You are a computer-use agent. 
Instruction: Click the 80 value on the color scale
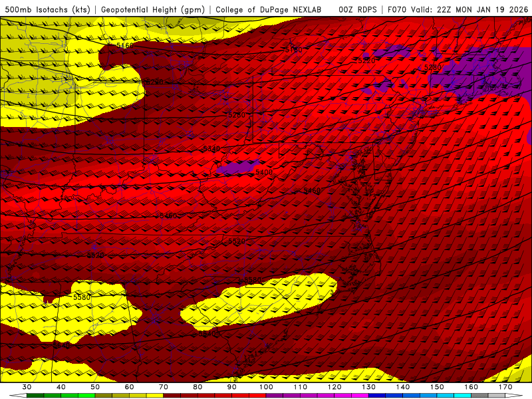pos(198,387)
